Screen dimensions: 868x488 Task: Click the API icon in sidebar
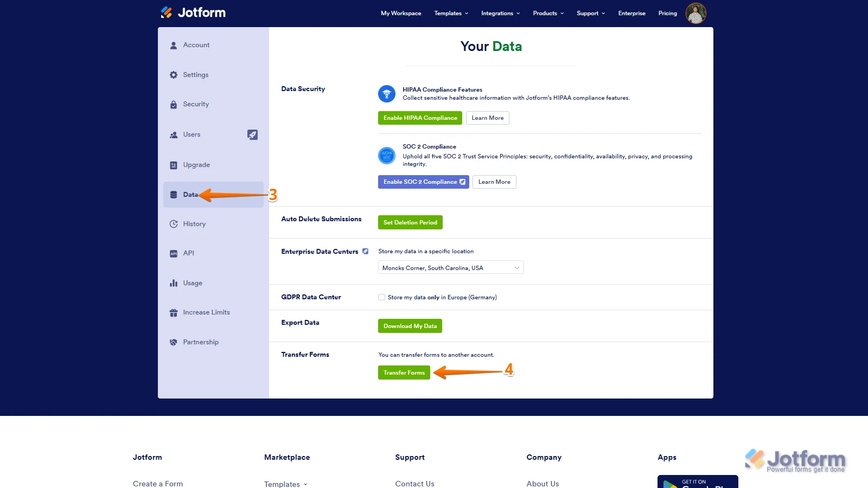[x=174, y=253]
